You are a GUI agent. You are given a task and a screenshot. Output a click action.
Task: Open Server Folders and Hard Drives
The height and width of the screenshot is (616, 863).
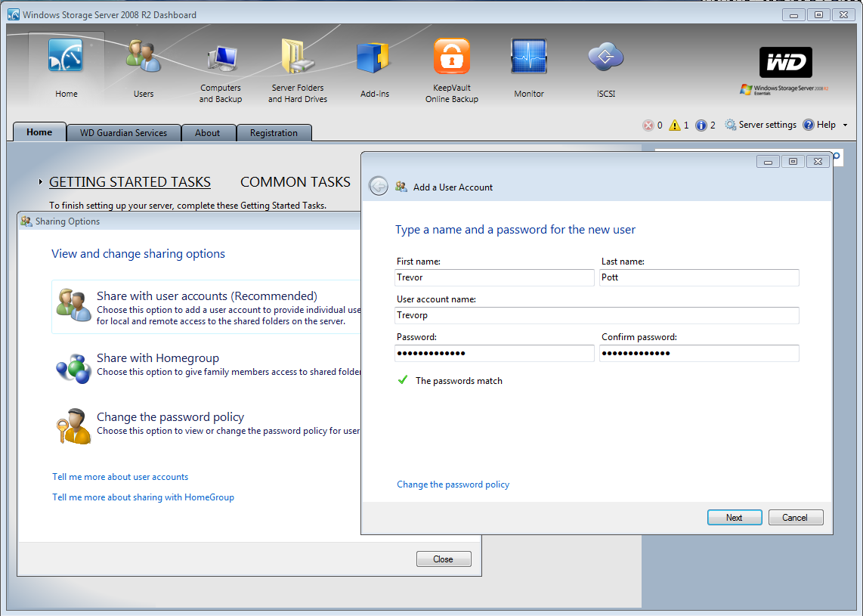click(x=298, y=72)
